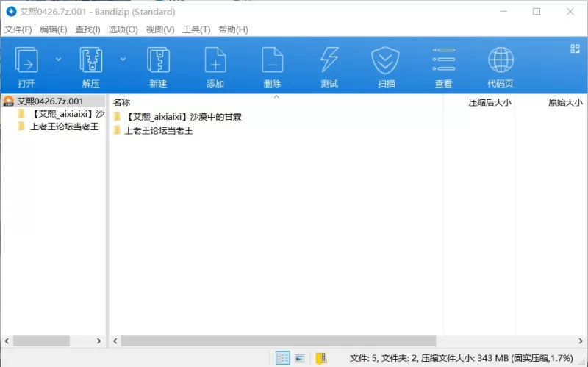Click the file list horizontal scrollbar thumb
The width and height of the screenshot is (588, 367).
[279, 341]
